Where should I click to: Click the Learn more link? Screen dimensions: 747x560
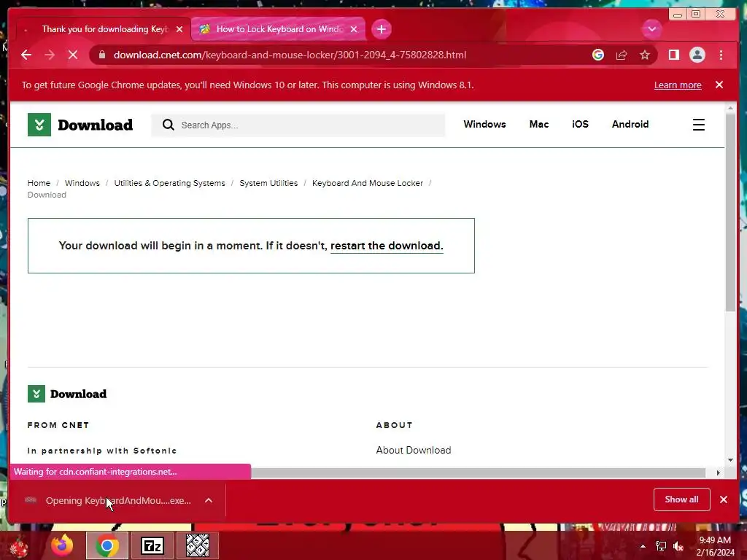coord(678,85)
